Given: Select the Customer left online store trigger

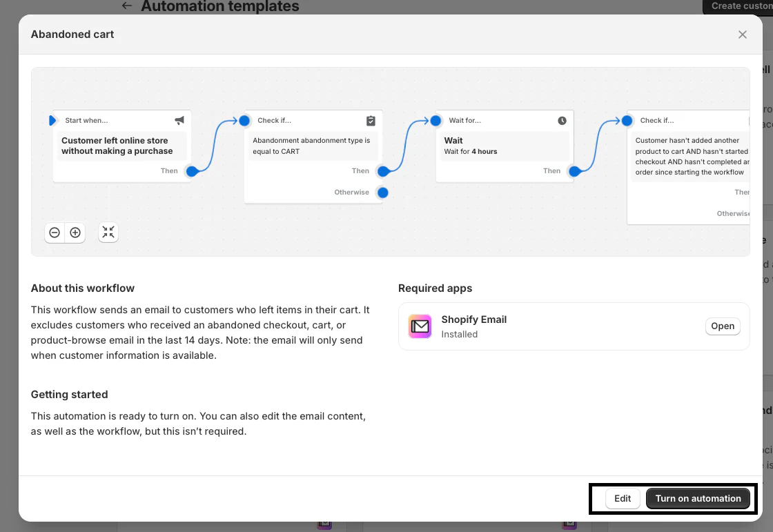Looking at the screenshot, I should click(121, 146).
